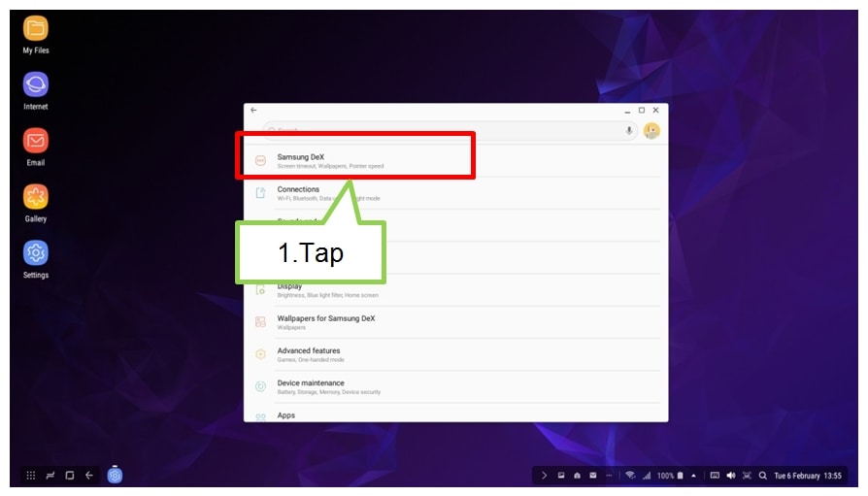Tap the Samsung DeX settings row

coord(455,160)
